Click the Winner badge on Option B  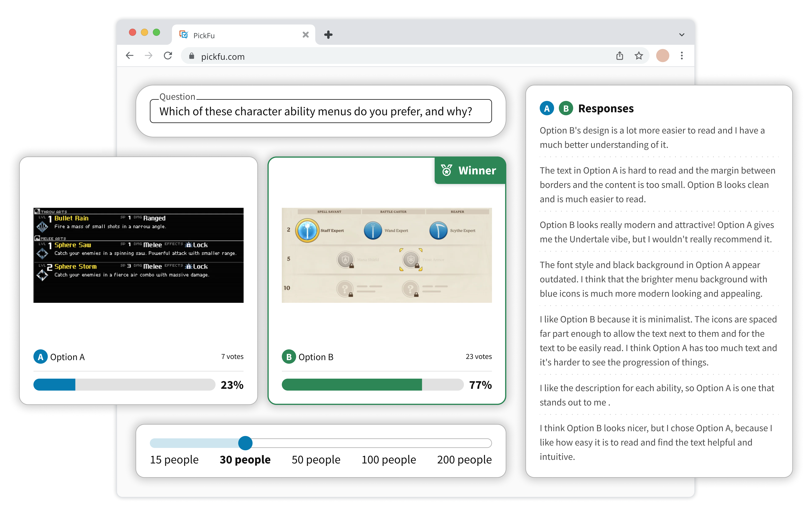coord(470,171)
